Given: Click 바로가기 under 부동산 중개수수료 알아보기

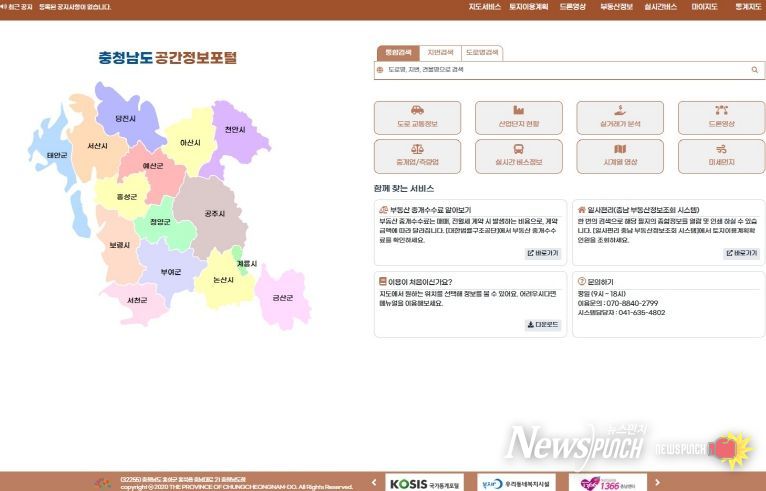Looking at the screenshot, I should [x=543, y=253].
